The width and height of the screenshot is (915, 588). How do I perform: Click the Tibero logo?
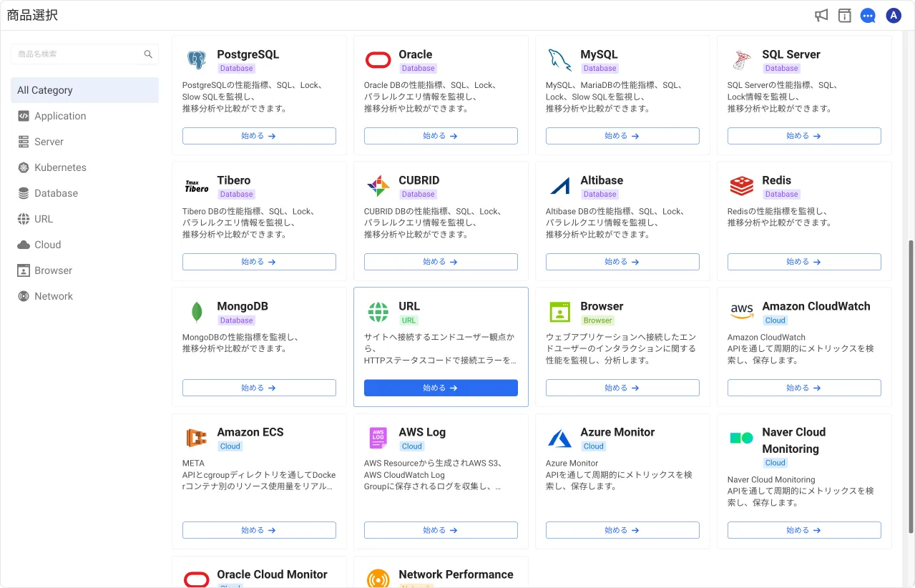click(196, 186)
